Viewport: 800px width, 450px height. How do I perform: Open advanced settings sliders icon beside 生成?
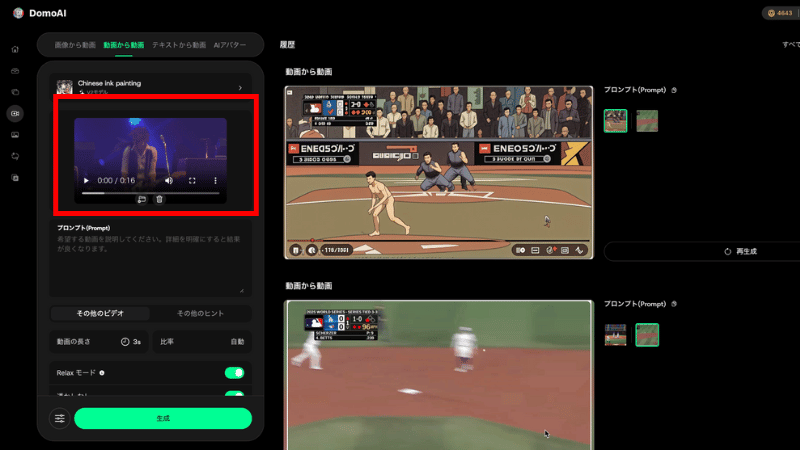(x=59, y=418)
